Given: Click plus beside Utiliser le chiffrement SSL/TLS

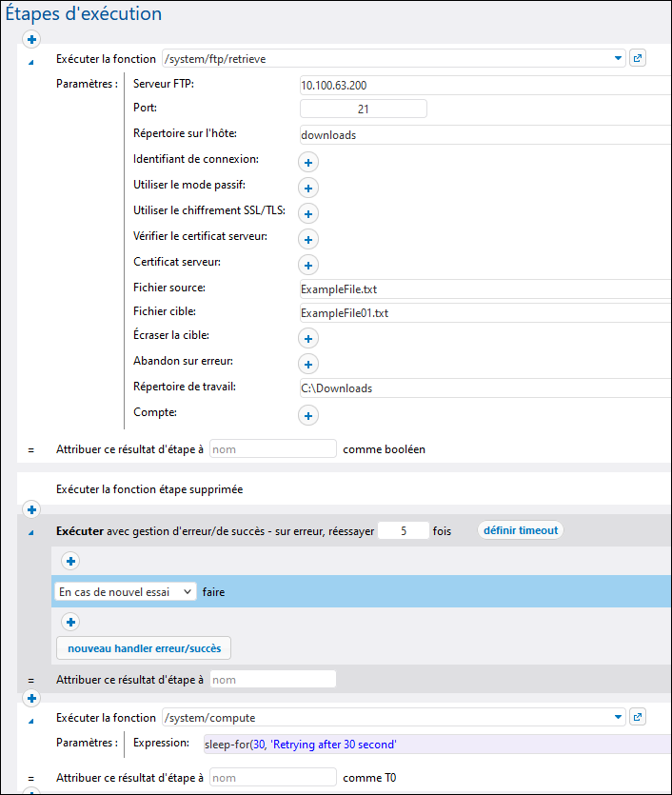Looking at the screenshot, I should click(309, 213).
